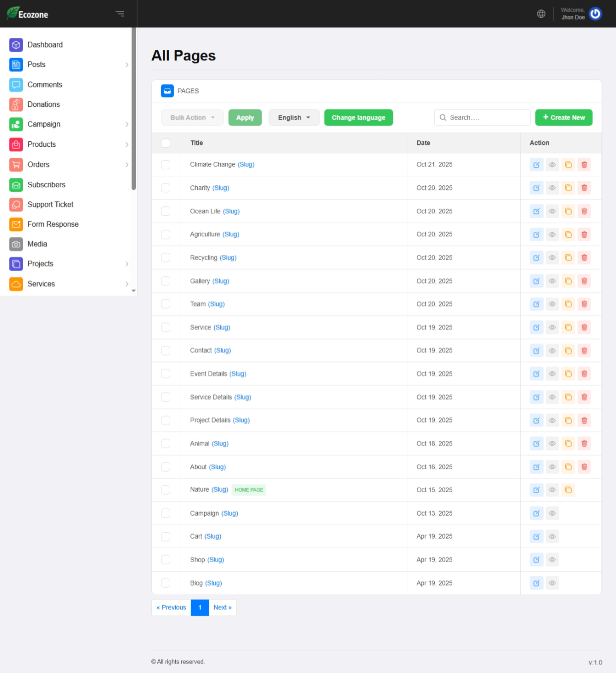Screen dimensions: 616x673
Task: Duplicate the Ocean Life page via copy icon
Action: click(568, 211)
